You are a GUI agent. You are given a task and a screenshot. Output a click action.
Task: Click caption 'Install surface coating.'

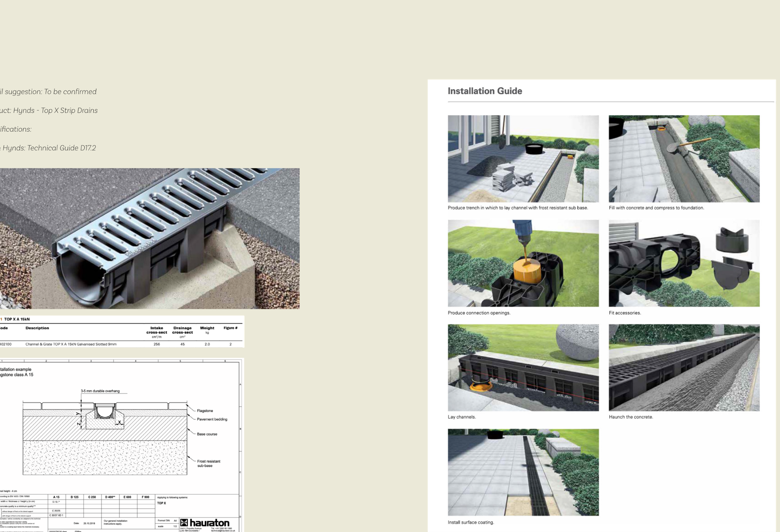click(x=471, y=522)
